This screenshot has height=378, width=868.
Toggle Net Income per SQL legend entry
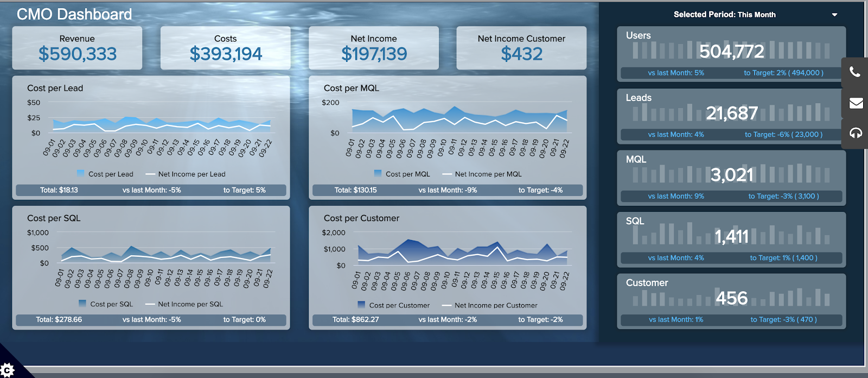pyautogui.click(x=184, y=304)
